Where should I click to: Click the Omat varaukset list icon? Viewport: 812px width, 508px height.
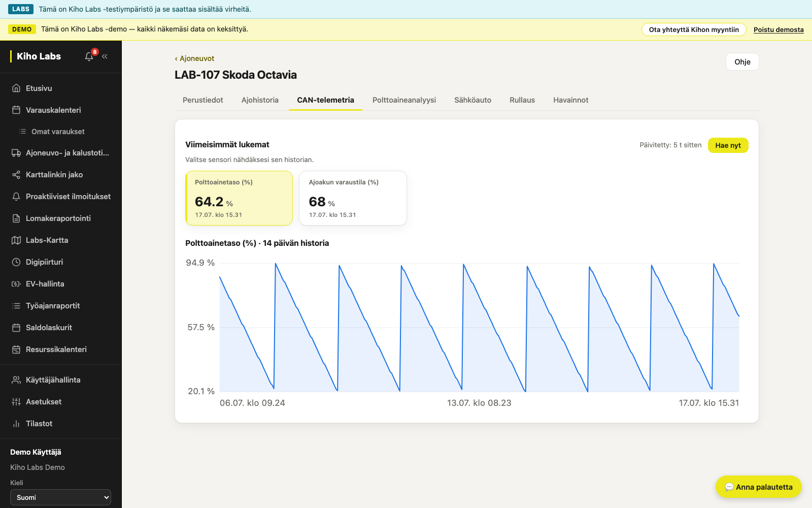click(x=22, y=132)
